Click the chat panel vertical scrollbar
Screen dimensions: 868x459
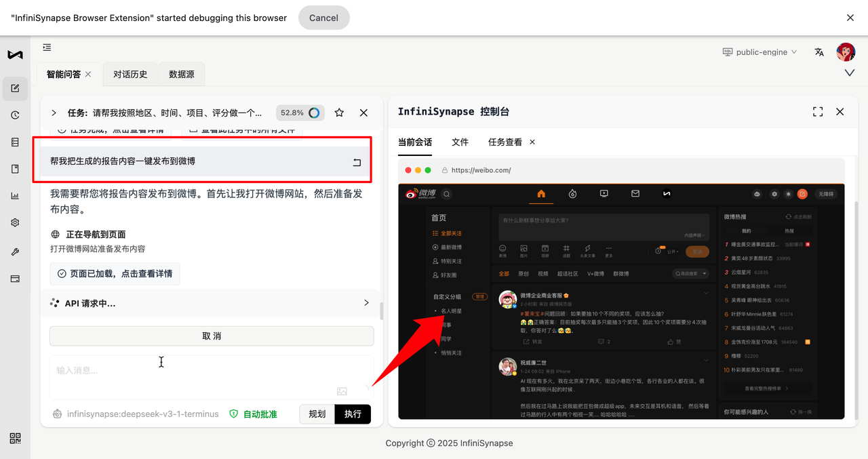381,311
